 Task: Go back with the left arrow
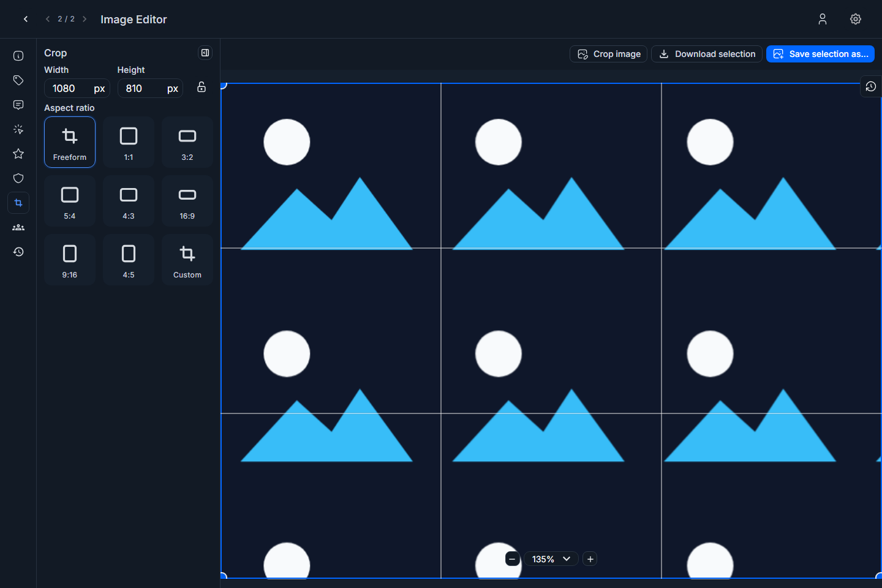click(x=26, y=19)
